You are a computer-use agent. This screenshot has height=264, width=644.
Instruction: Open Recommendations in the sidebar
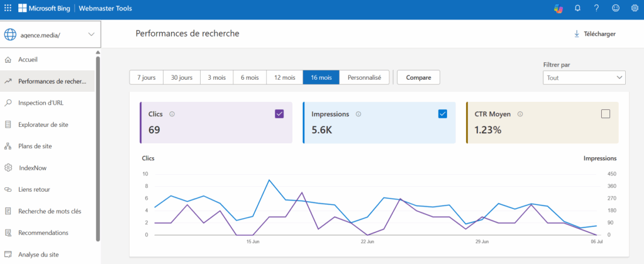[47, 233]
